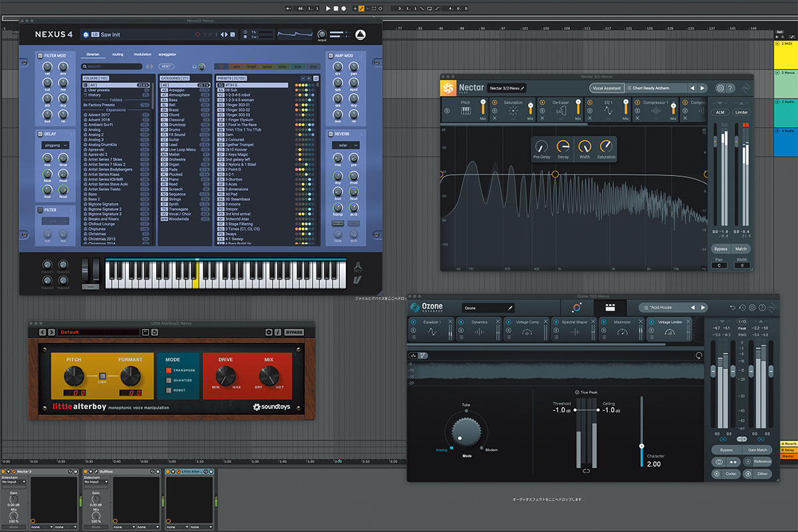Image resolution: width=798 pixels, height=532 pixels.
Task: Switch to the Nexus modulation tab
Action: pyautogui.click(x=142, y=55)
